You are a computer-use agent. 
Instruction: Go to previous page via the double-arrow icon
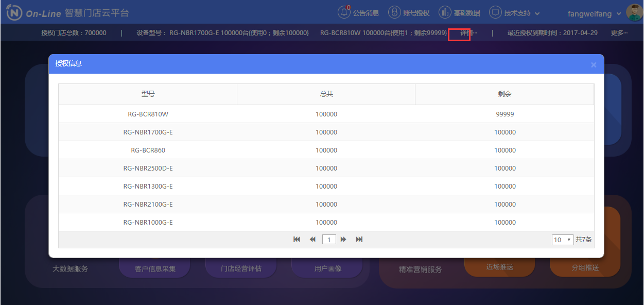point(312,239)
